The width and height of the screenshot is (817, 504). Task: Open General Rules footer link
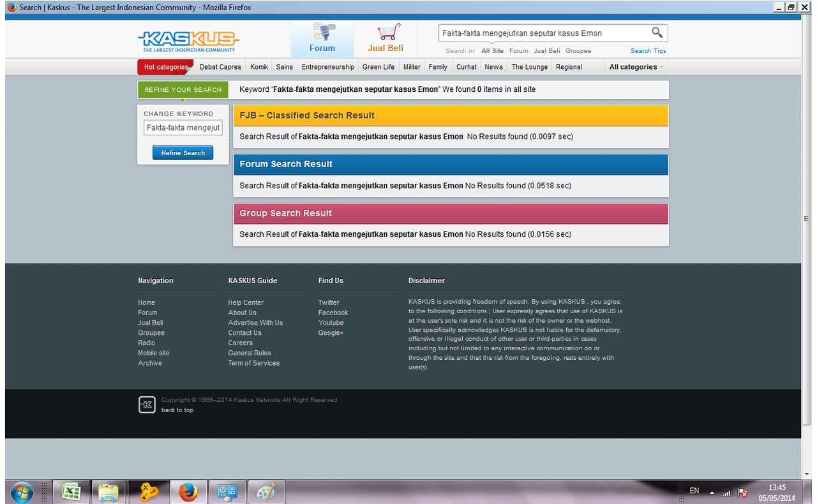point(250,353)
